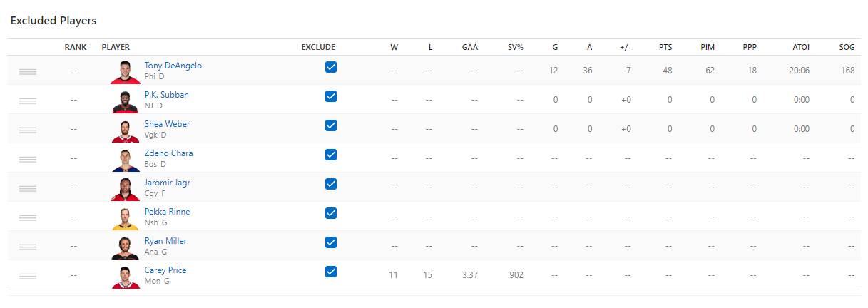Viewport: 868px width, 308px height.
Task: Click drag handle icon for Tony DeAngelo row
Action: click(28, 71)
